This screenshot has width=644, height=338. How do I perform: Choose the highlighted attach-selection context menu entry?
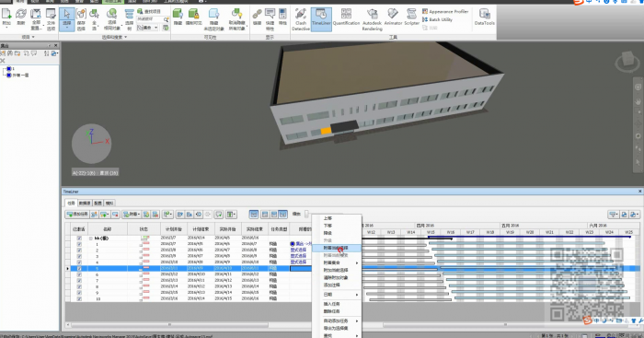[337, 248]
